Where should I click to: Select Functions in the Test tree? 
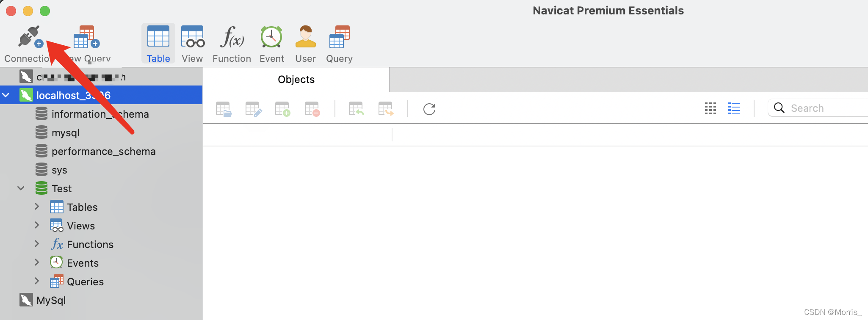click(90, 244)
